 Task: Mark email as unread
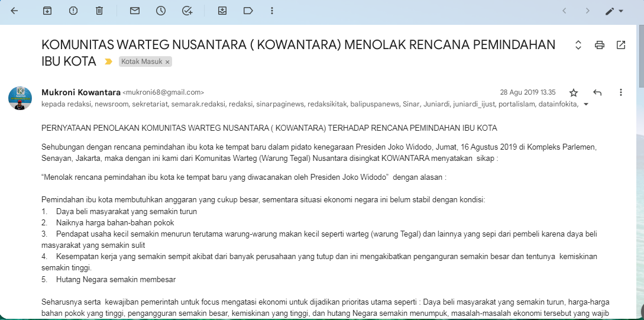[x=135, y=11]
